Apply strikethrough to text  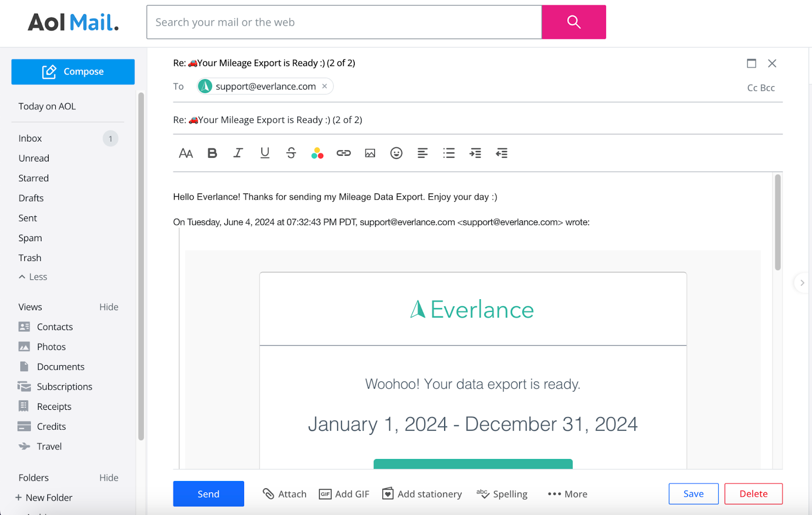point(291,153)
